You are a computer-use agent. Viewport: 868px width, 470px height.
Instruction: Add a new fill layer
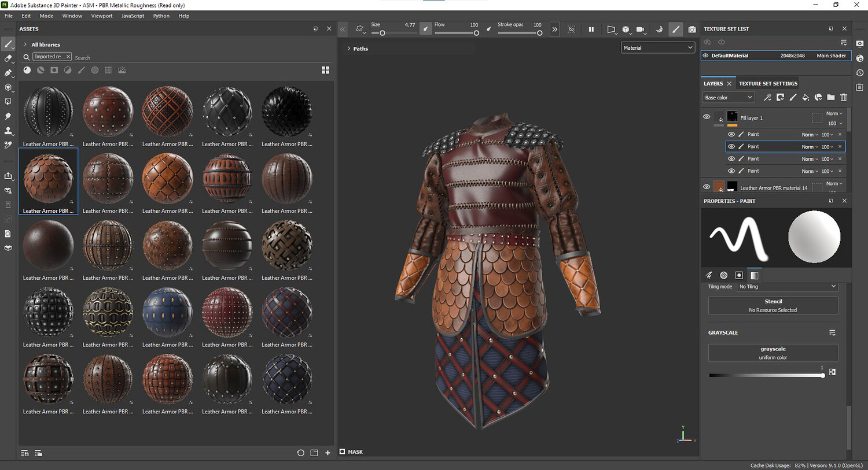click(806, 97)
